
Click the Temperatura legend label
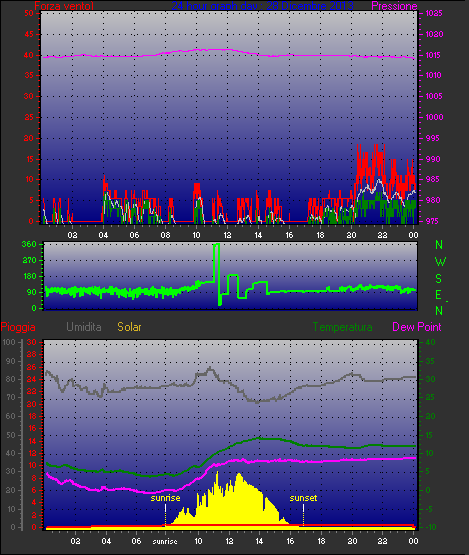[x=342, y=327]
